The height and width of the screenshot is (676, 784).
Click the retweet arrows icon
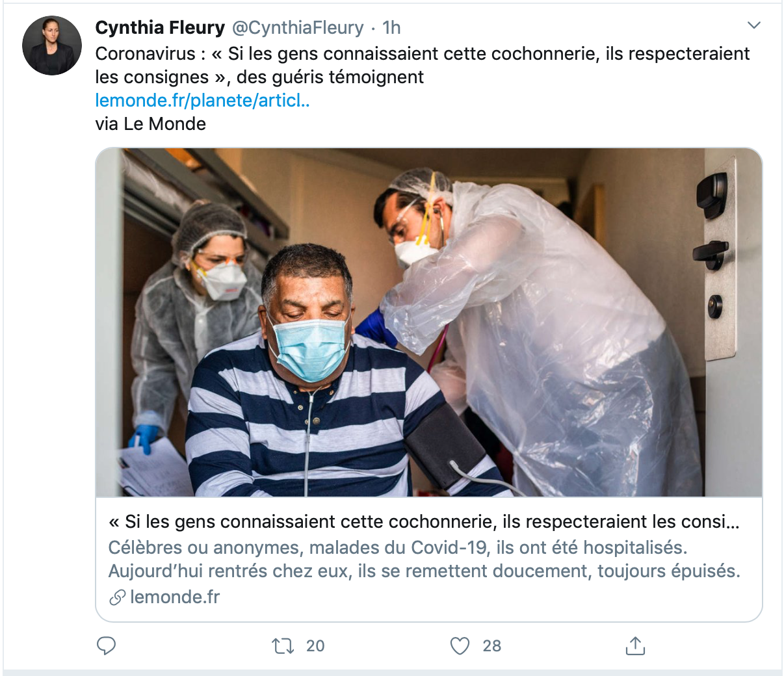click(x=283, y=645)
